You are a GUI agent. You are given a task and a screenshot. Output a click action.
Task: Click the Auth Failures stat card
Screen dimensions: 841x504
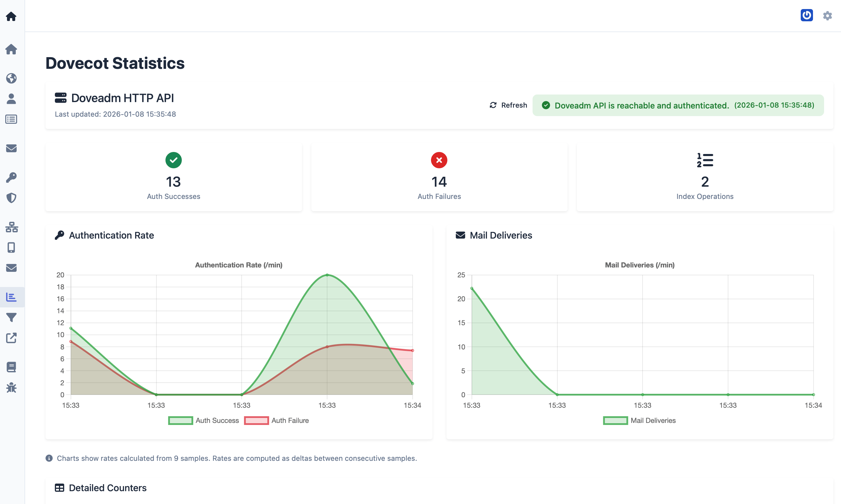pos(439,176)
